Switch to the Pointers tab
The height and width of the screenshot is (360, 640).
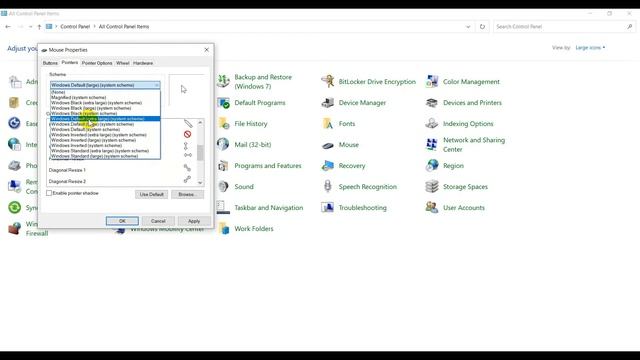coord(69,62)
